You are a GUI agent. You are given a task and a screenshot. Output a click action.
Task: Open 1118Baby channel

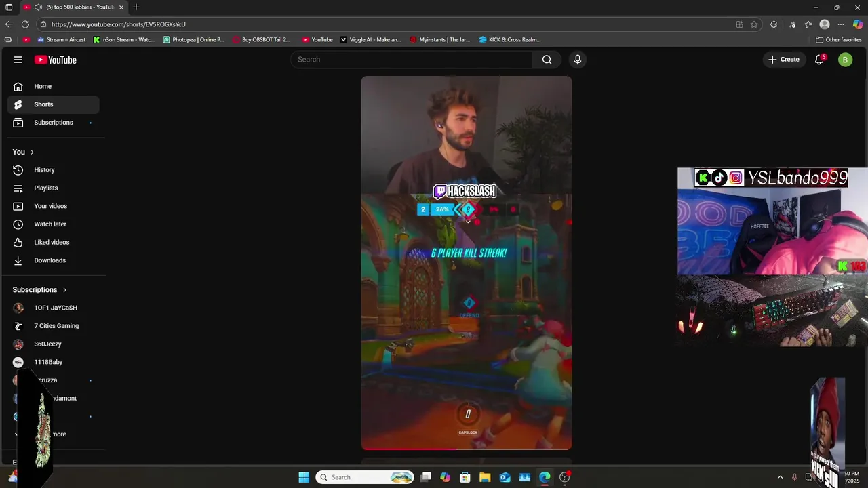(x=53, y=362)
